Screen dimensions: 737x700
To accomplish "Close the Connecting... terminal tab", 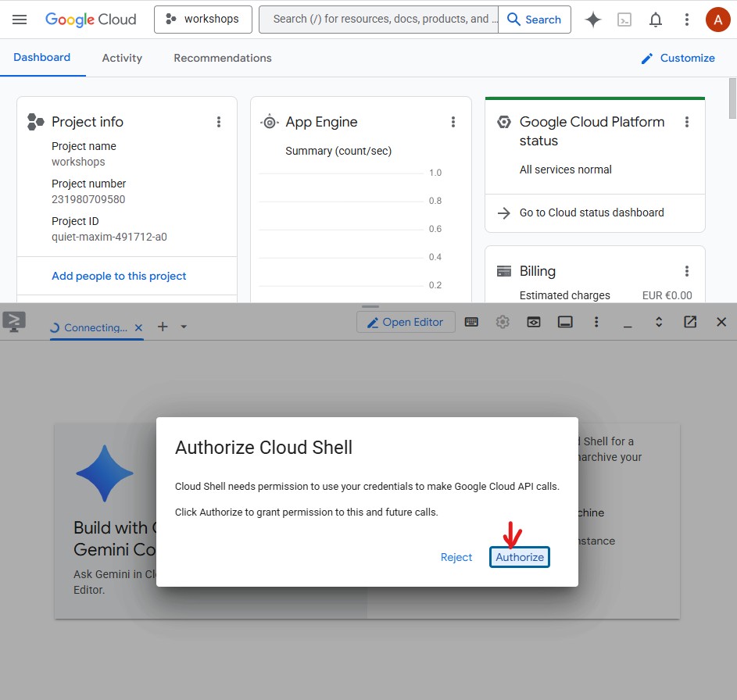I will (138, 327).
